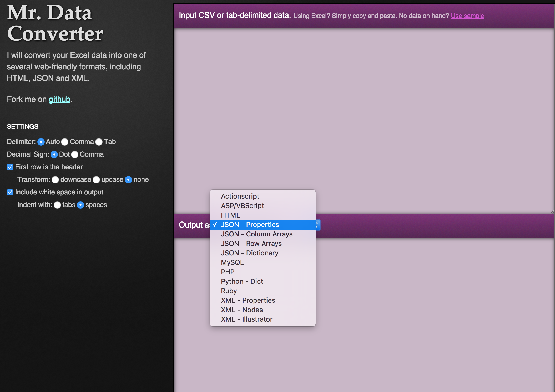This screenshot has width=555, height=392.
Task: Choose PHP output format
Action: [263, 272]
